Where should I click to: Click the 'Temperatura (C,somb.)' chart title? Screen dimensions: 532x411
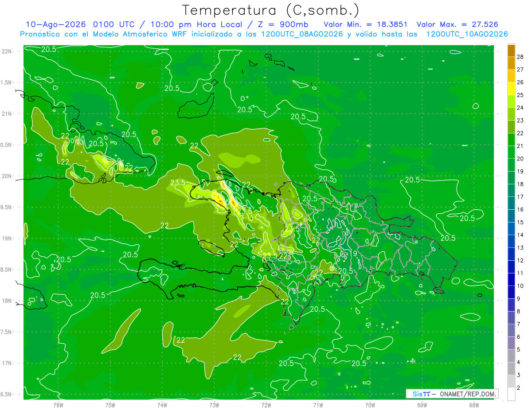coord(271,10)
